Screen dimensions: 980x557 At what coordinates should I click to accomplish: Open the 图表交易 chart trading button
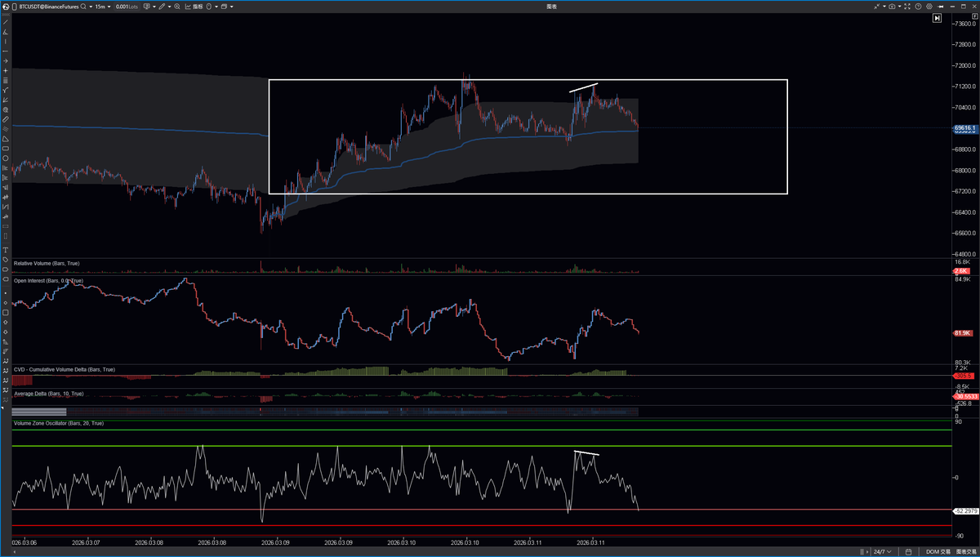click(965, 552)
